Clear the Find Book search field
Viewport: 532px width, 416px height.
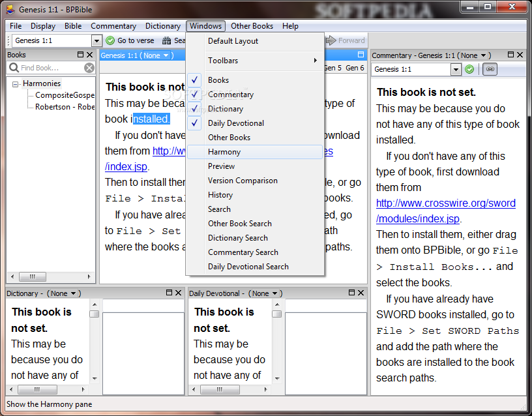pos(89,68)
